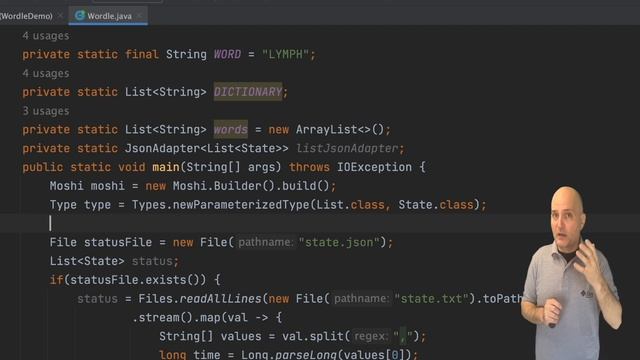The height and width of the screenshot is (360, 640).
Task: Open the 3 usages hint above words
Action: [46, 111]
